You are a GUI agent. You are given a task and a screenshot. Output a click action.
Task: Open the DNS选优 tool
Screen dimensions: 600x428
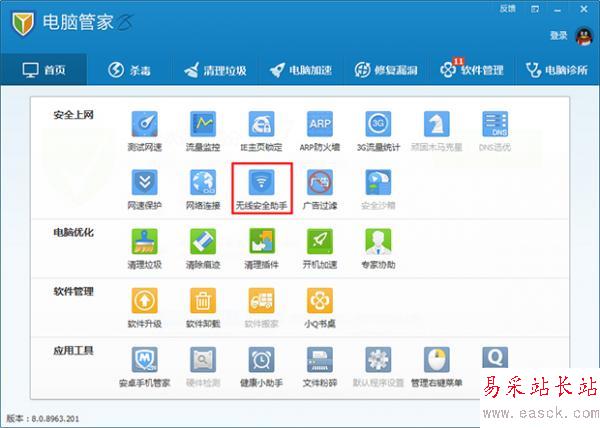click(x=495, y=131)
